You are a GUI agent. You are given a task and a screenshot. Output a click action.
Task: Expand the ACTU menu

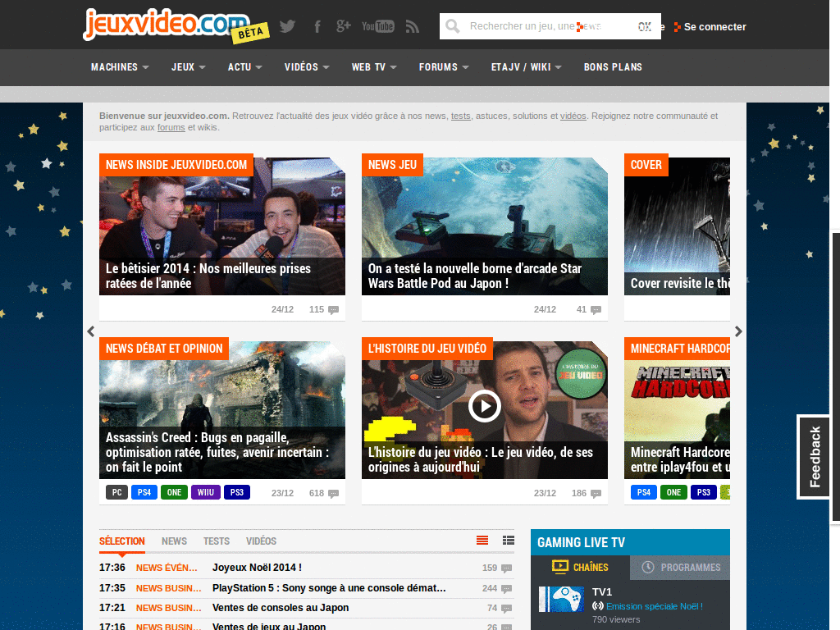[244, 67]
